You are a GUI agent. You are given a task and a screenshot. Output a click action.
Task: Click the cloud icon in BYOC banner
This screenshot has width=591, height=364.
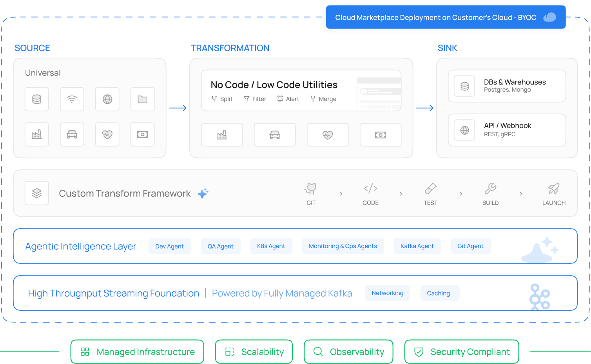pyautogui.click(x=549, y=17)
